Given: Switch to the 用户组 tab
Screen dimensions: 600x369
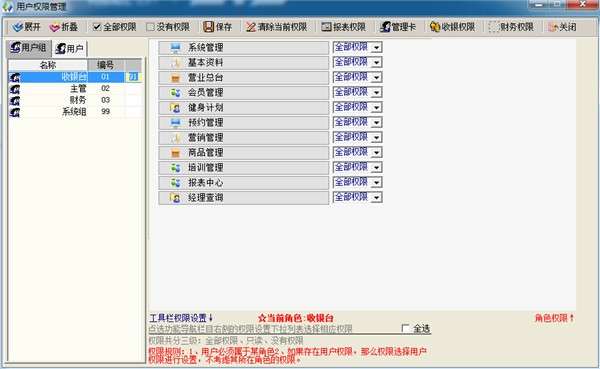Looking at the screenshot, I should (29, 48).
